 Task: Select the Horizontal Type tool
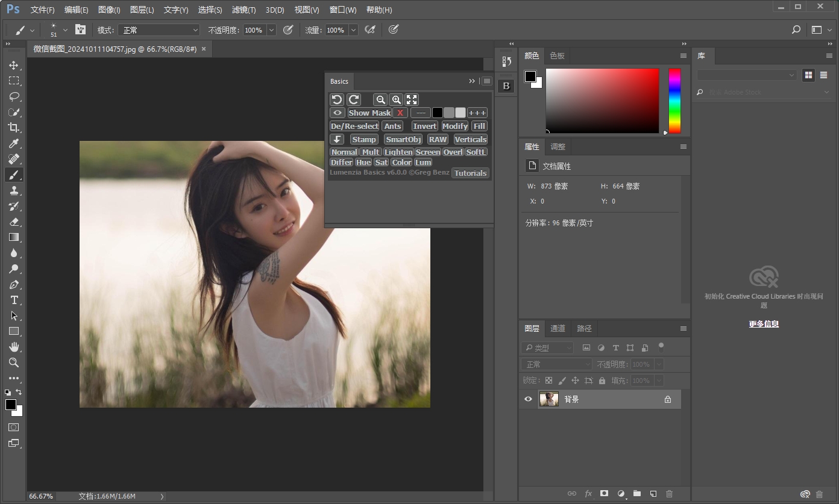click(13, 300)
